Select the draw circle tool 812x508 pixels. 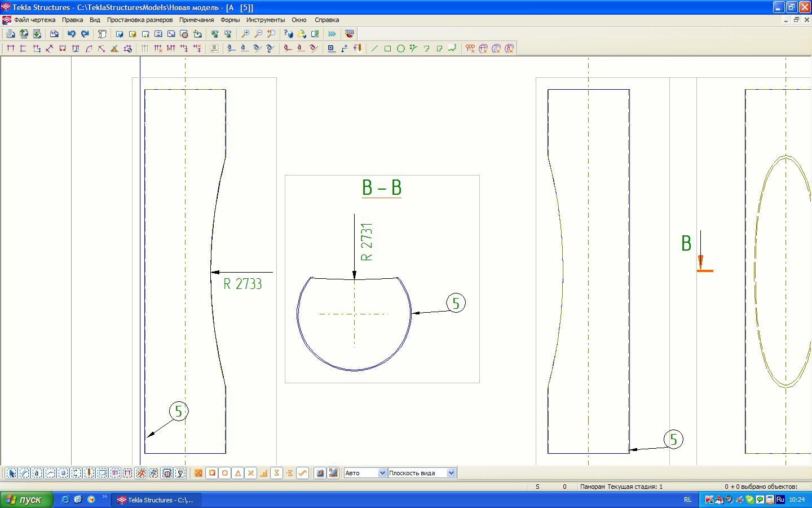click(x=400, y=49)
